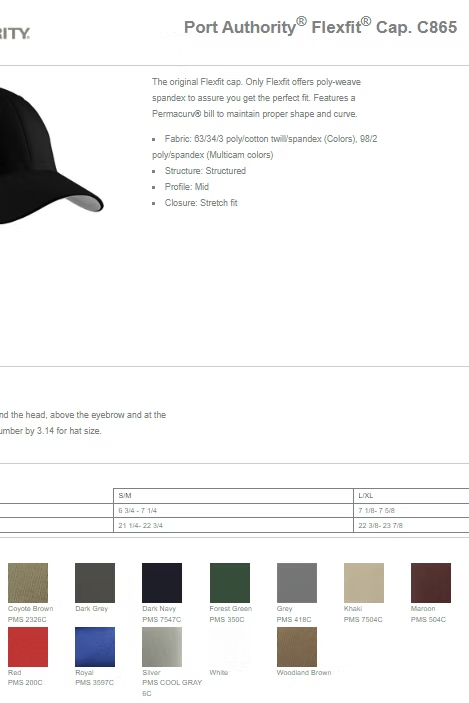Select the Maroon color swatch
Screen dimensions: 469x703
click(431, 583)
